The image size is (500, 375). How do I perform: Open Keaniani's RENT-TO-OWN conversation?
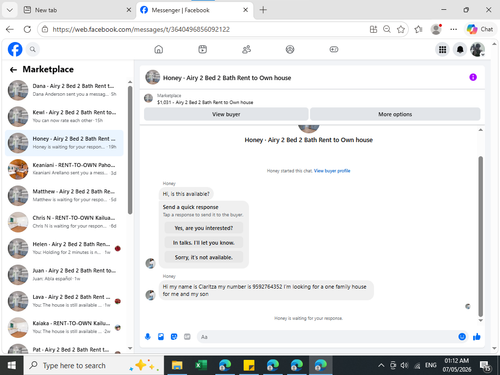pyautogui.click(x=64, y=169)
